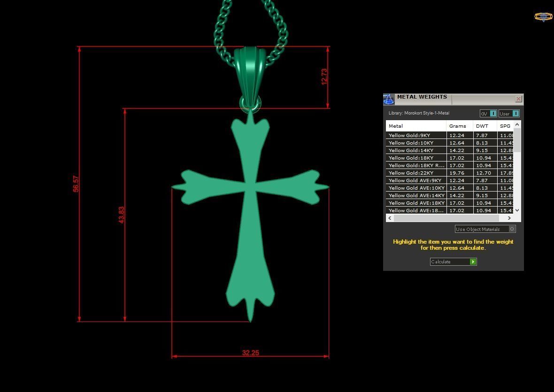The width and height of the screenshot is (554, 392).
Task: Click scroll up arrow of metal list
Action: (517, 124)
